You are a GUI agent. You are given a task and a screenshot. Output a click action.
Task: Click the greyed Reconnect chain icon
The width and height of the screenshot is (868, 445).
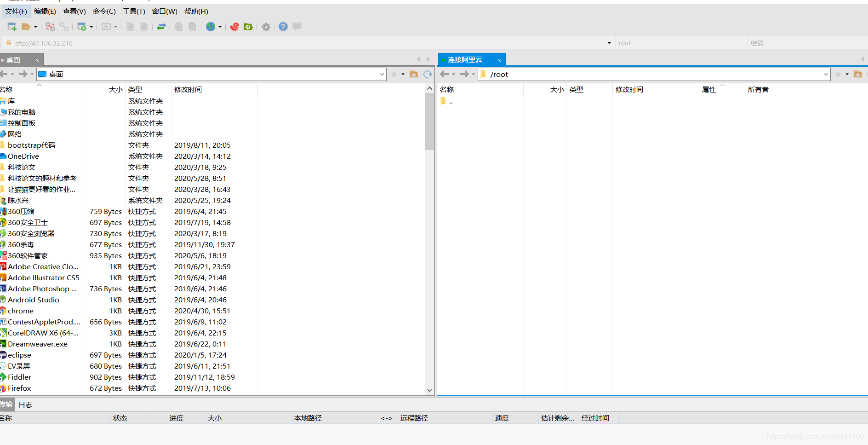(x=64, y=27)
